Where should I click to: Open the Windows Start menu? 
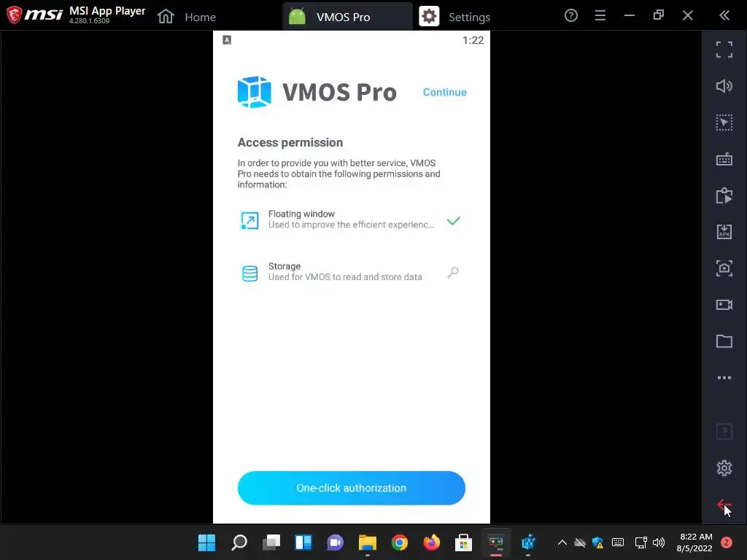point(206,542)
